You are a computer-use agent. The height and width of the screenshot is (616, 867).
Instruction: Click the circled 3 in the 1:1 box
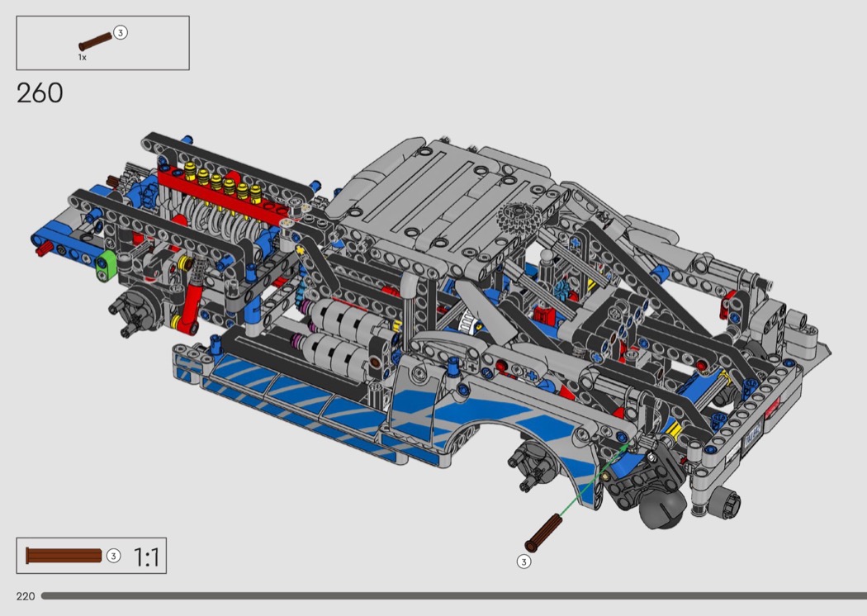coord(114,556)
